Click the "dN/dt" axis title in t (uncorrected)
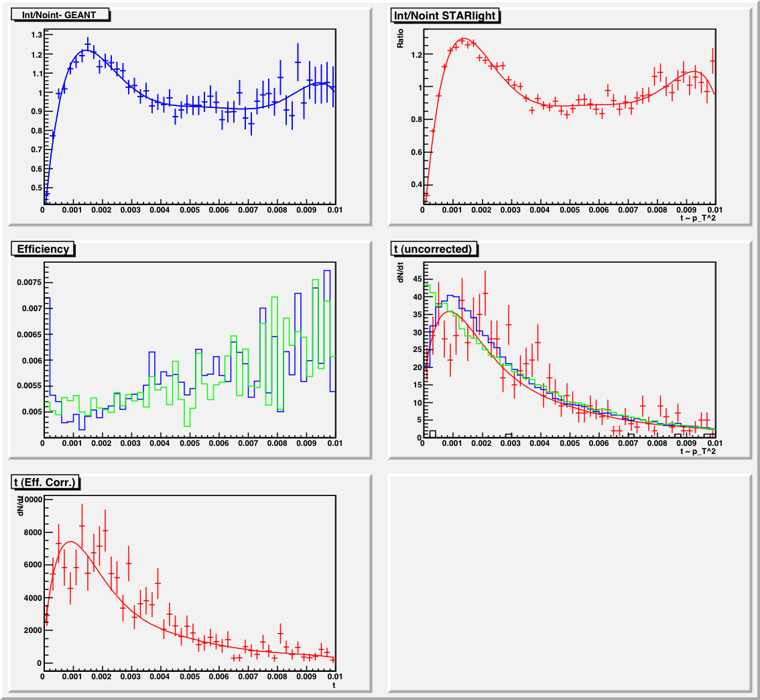The image size is (760, 700). [401, 276]
